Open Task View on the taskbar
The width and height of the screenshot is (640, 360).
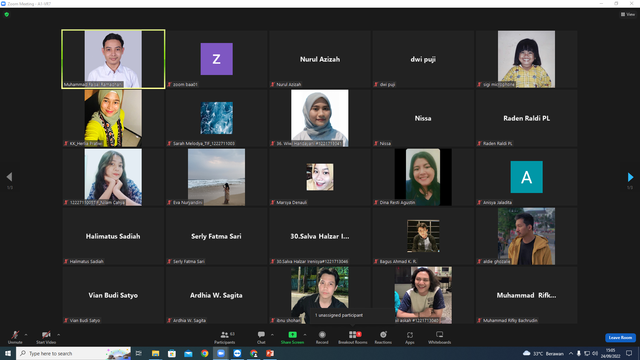pos(139,353)
